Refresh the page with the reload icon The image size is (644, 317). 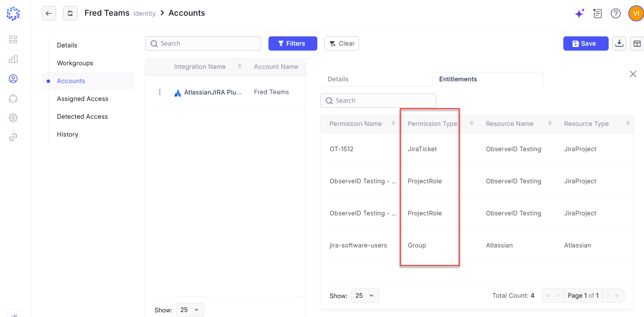pos(70,13)
